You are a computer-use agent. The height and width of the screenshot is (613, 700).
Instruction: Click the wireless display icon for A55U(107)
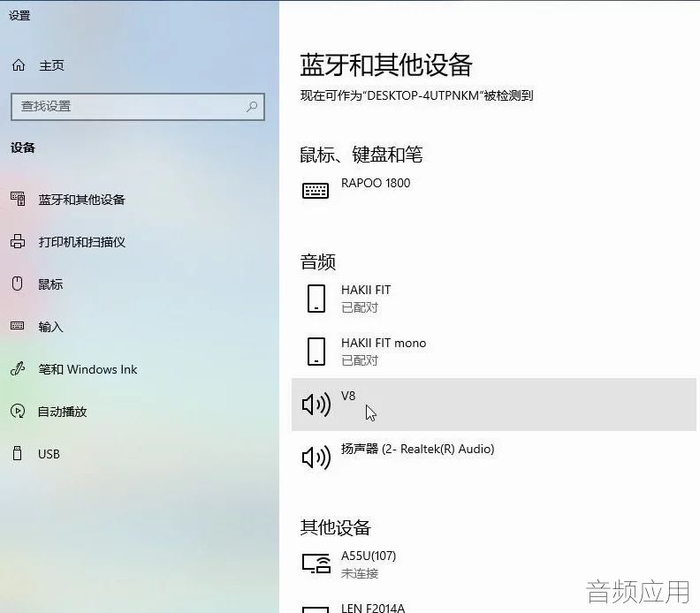(316, 564)
